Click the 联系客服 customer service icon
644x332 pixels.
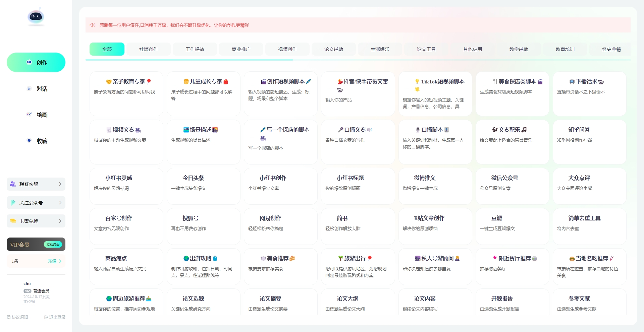[x=12, y=184]
